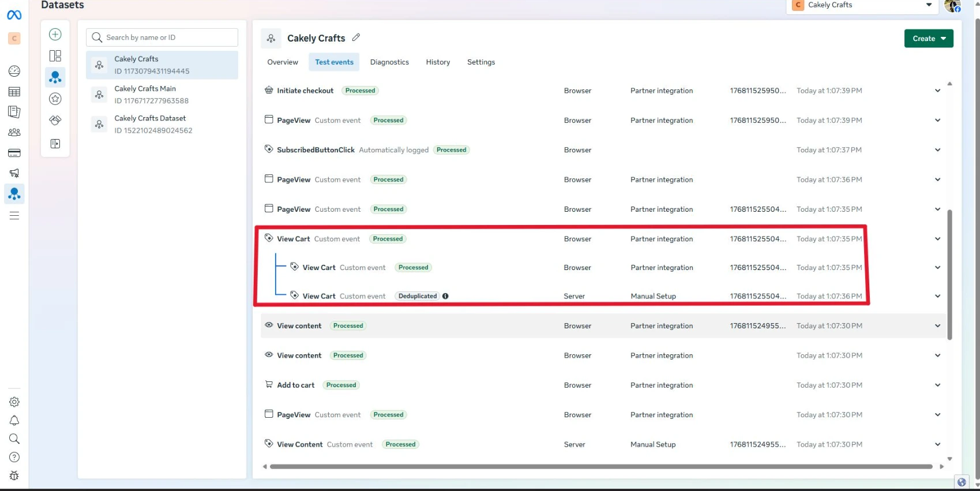
Task: Expand the SubscribedButtonClick event details
Action: click(x=937, y=150)
